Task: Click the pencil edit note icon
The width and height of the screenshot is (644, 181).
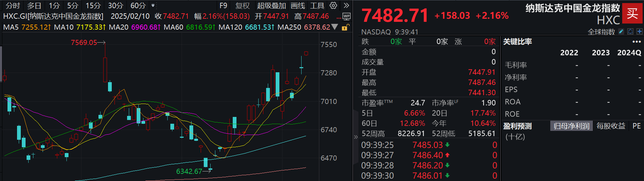Action: tap(621, 31)
